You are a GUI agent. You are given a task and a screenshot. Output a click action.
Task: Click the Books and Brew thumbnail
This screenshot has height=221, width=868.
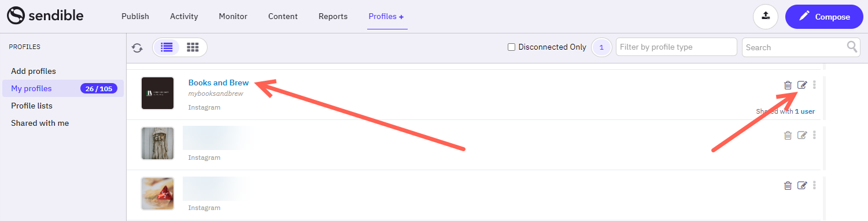click(x=158, y=93)
